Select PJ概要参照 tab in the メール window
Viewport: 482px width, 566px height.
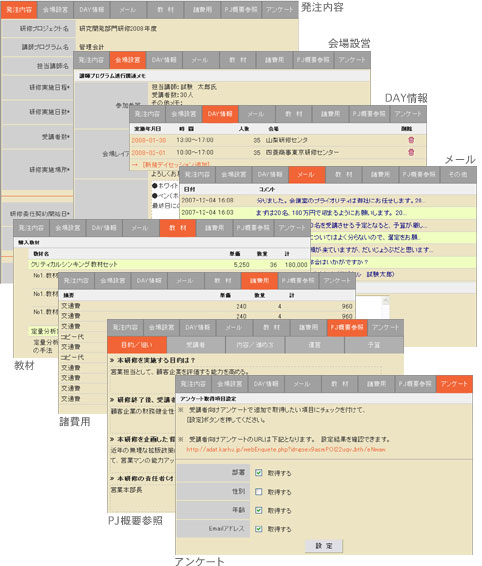[419, 175]
